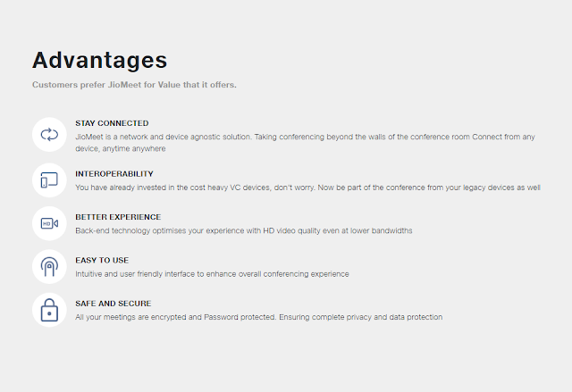The height and width of the screenshot is (392, 572).
Task: Click the network and device agnostic description
Action: click(305, 137)
